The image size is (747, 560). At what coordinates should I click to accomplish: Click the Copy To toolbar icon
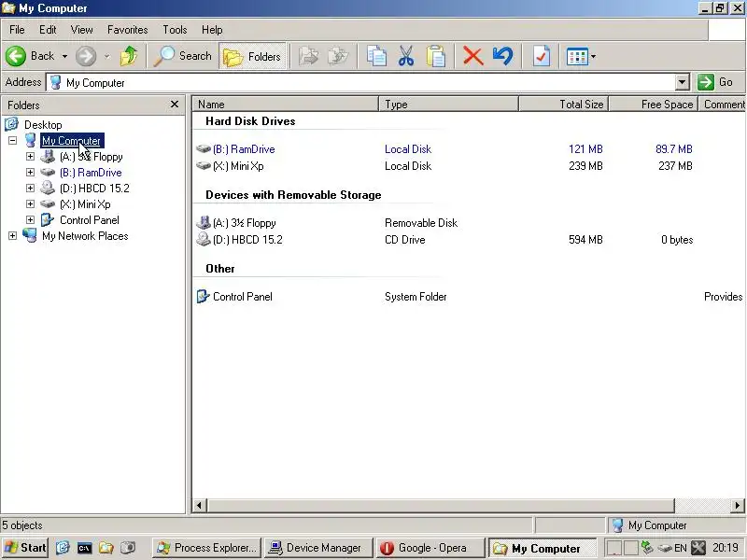[x=338, y=56]
